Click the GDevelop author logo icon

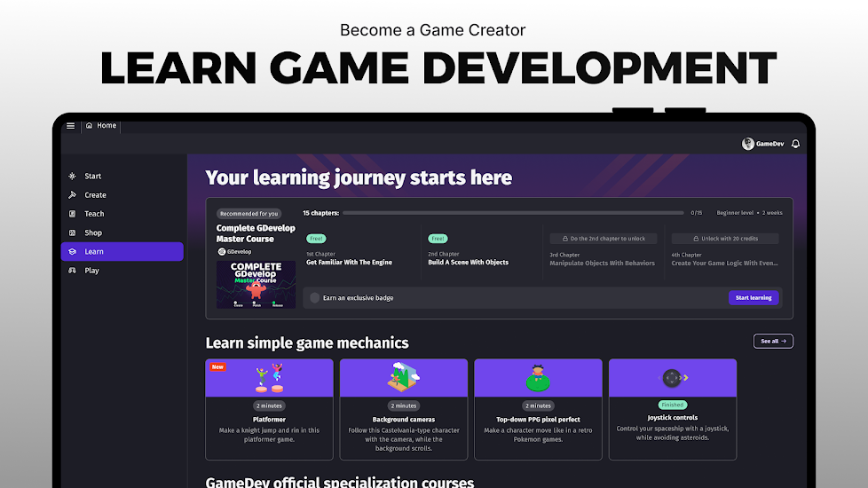point(221,252)
